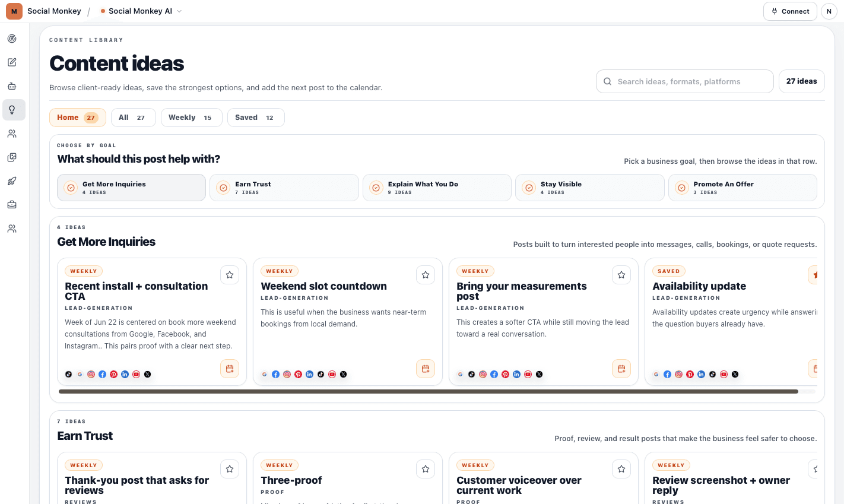Image resolution: width=844 pixels, height=504 pixels.
Task: Click LinkedIn icon on Bring your measurements card
Action: pos(516,375)
